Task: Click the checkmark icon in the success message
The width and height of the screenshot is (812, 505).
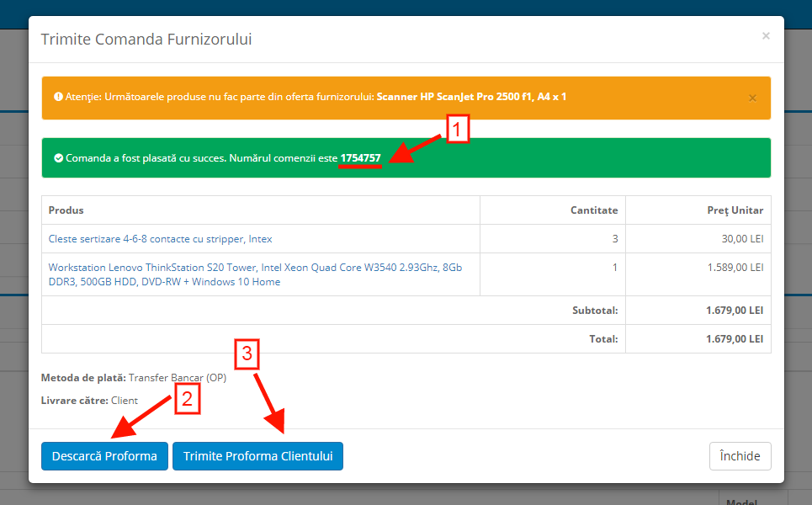Action: (x=58, y=158)
